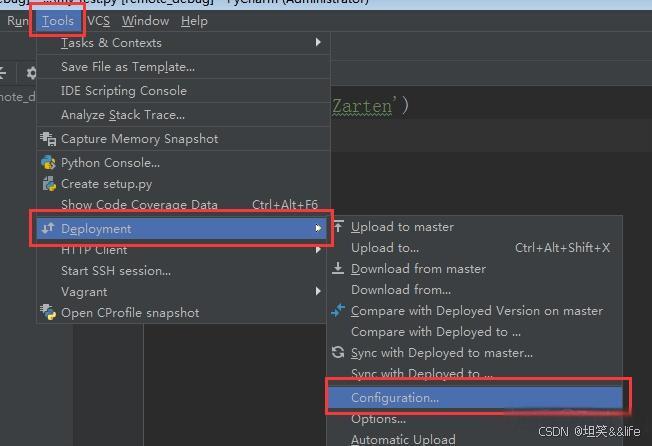Click the Deployment arrows icon
The image size is (652, 446).
pos(48,228)
